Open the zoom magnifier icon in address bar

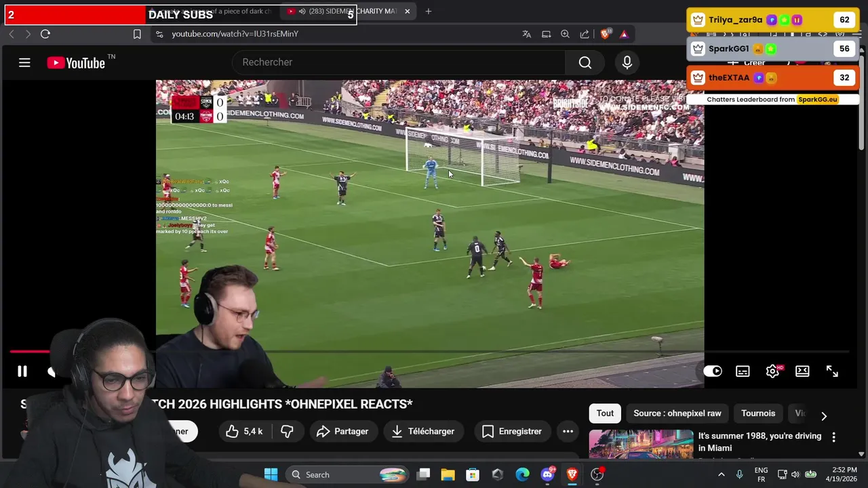(565, 34)
